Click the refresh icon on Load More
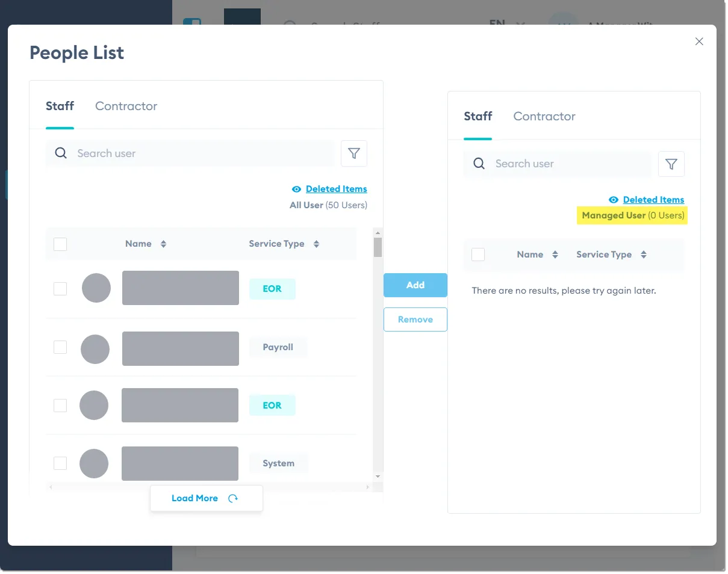 point(233,498)
